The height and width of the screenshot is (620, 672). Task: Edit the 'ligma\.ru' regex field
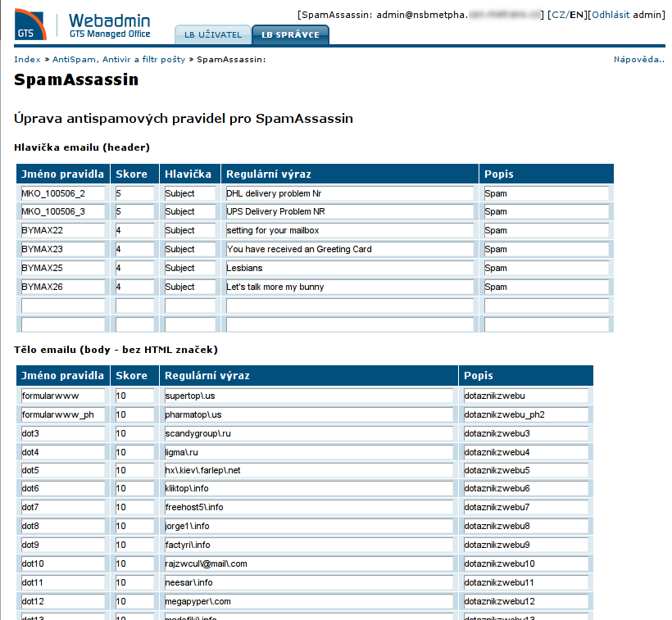coord(309,452)
